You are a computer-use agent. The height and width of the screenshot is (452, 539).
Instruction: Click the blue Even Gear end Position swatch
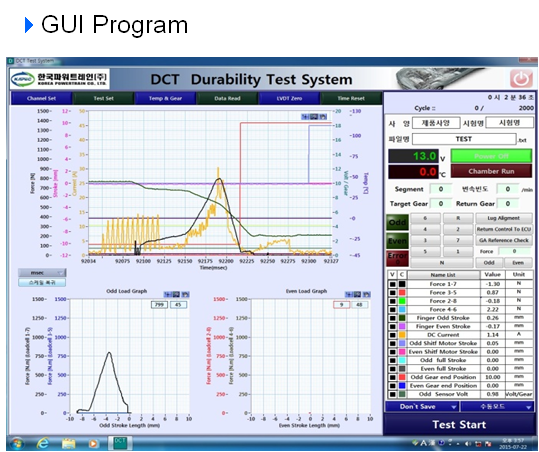pyautogui.click(x=402, y=386)
